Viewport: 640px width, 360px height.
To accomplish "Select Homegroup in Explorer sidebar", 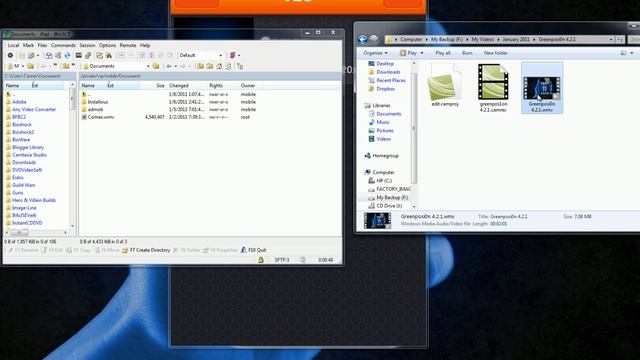I will click(382, 156).
